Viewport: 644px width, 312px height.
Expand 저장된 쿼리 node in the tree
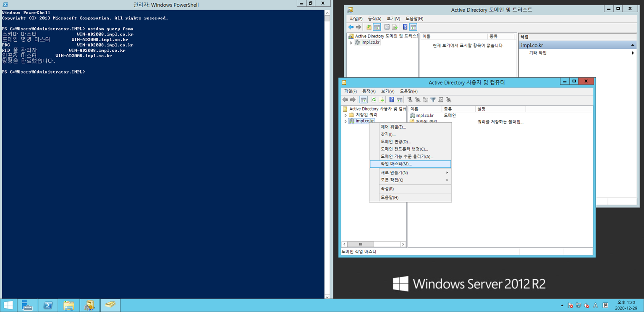(x=346, y=115)
